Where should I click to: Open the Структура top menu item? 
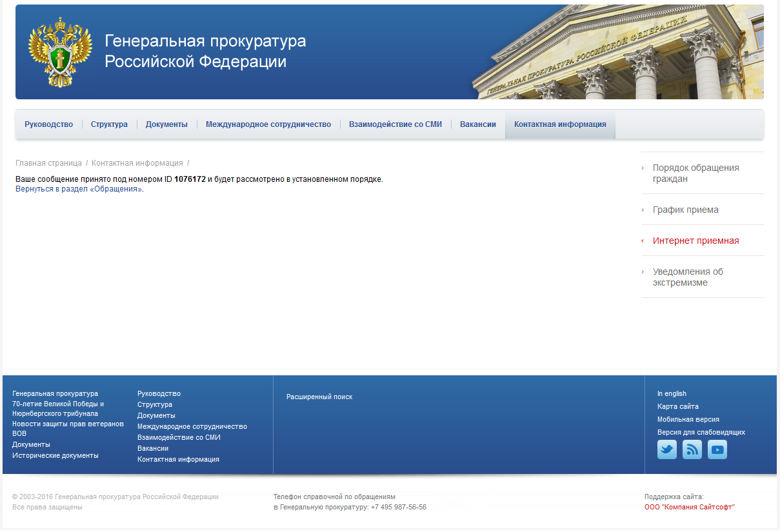click(109, 124)
